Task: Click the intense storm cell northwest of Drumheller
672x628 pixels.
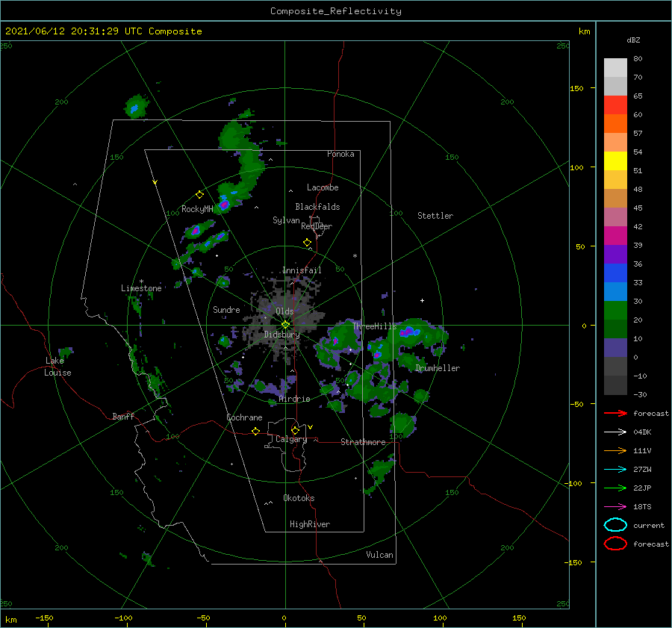Action: [409, 332]
